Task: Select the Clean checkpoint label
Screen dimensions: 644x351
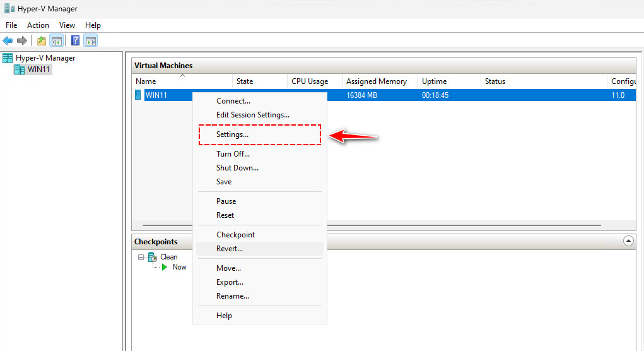Action: (x=169, y=257)
